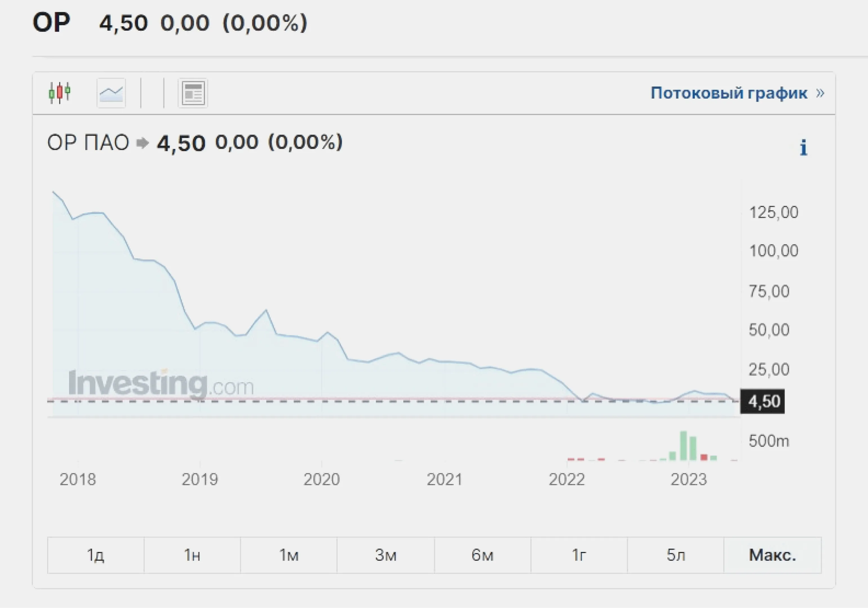Show the 5л chart range
The height and width of the screenshot is (608, 868).
676,555
